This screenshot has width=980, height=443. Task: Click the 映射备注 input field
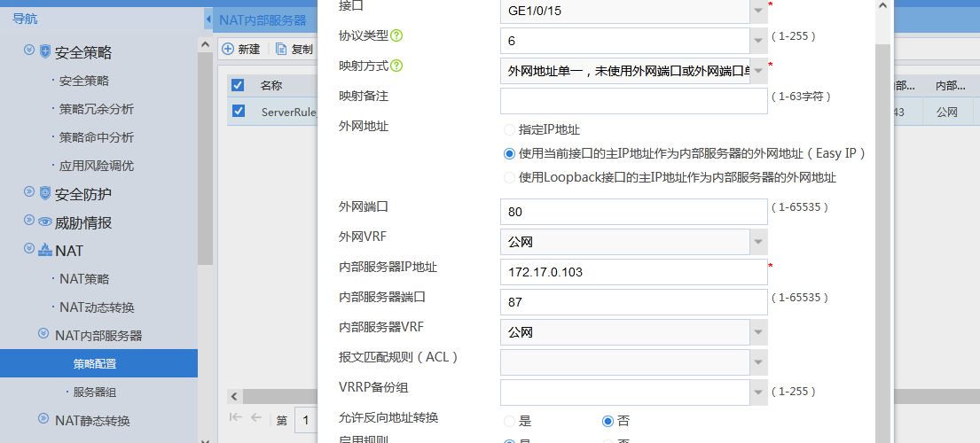coord(634,101)
